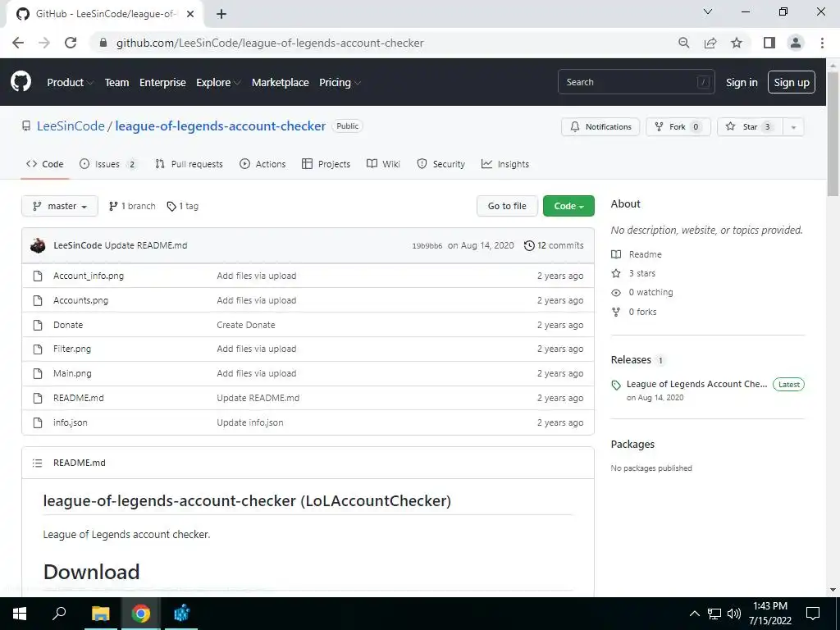Open Windows Start menu
Screen dimensions: 840x630
click(20, 614)
